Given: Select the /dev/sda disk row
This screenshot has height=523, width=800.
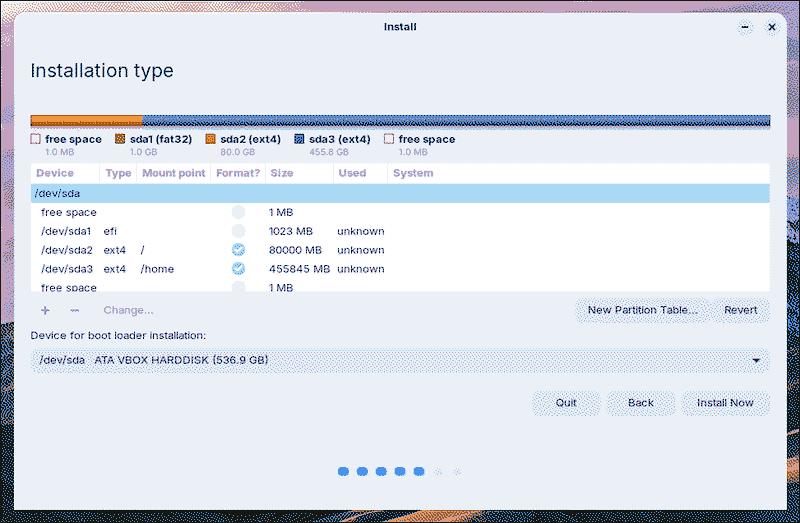Looking at the screenshot, I should [x=400, y=193].
